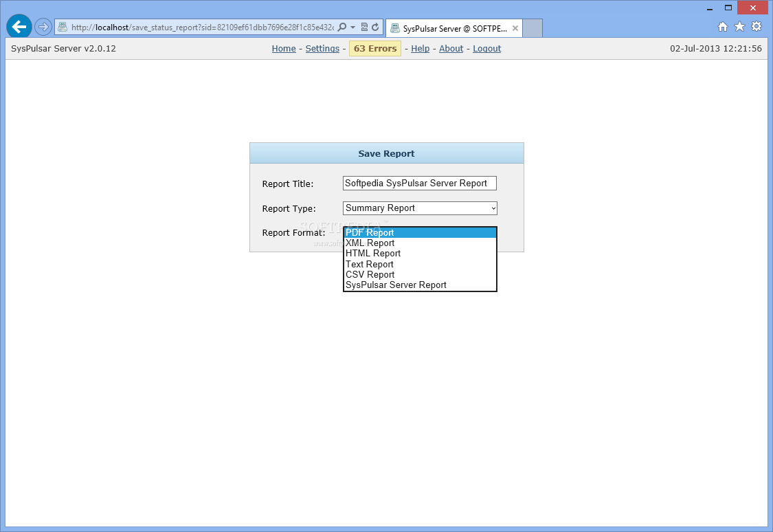Open the Help link
Viewport: 773px width, 532px height.
click(x=420, y=49)
